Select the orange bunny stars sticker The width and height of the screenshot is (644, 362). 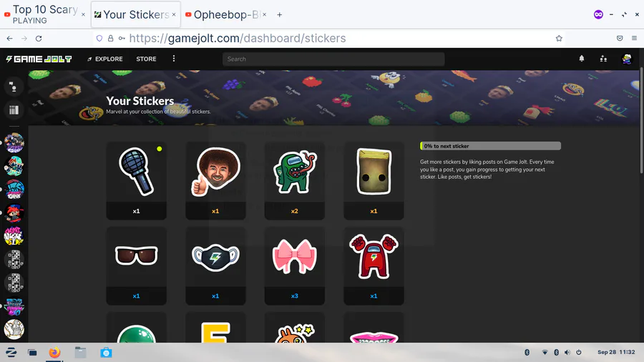click(295, 328)
